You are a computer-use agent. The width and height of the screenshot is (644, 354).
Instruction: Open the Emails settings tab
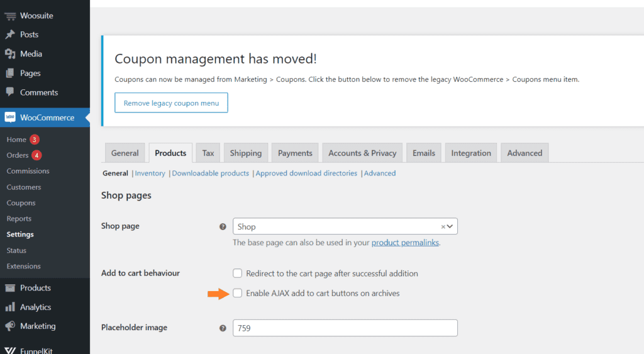[x=424, y=153]
